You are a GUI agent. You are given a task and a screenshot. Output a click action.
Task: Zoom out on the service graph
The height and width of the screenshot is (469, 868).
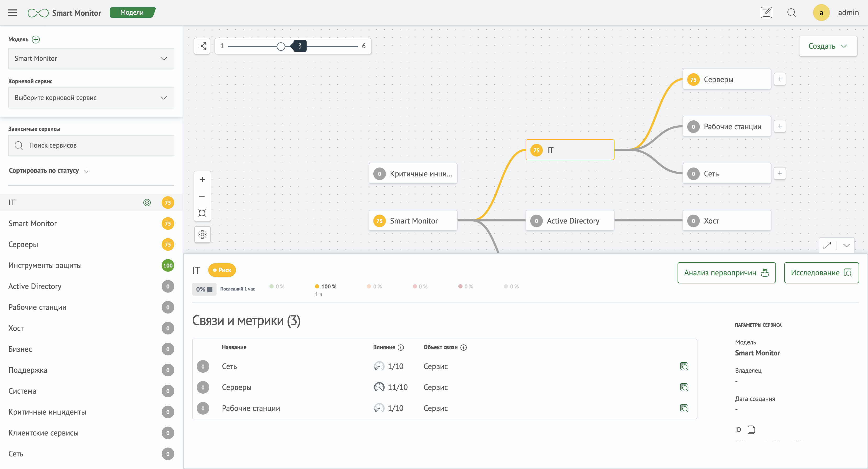(202, 196)
